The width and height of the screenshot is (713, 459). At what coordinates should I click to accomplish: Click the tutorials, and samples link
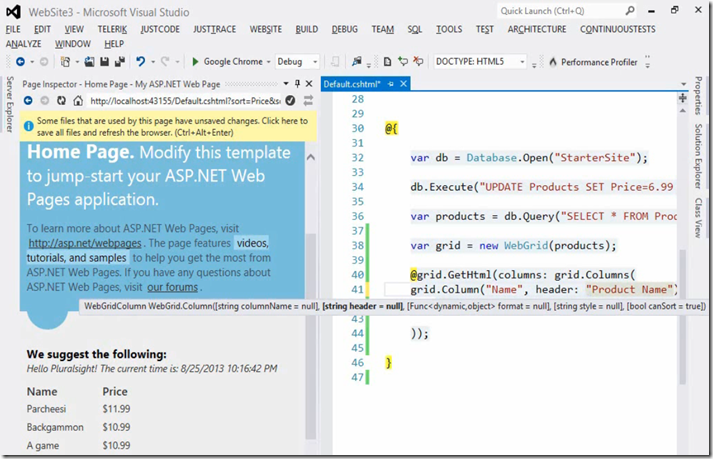(76, 258)
